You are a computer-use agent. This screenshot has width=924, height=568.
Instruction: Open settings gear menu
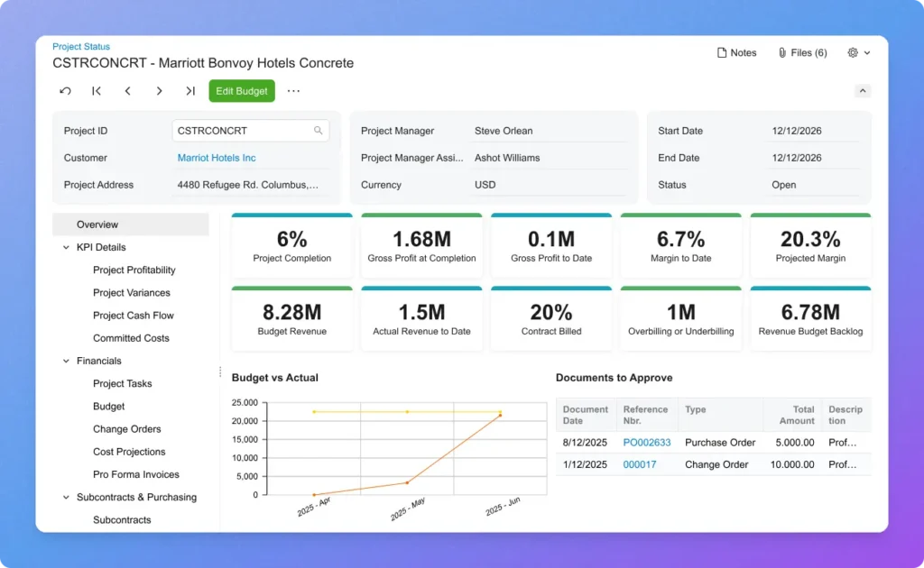point(859,52)
